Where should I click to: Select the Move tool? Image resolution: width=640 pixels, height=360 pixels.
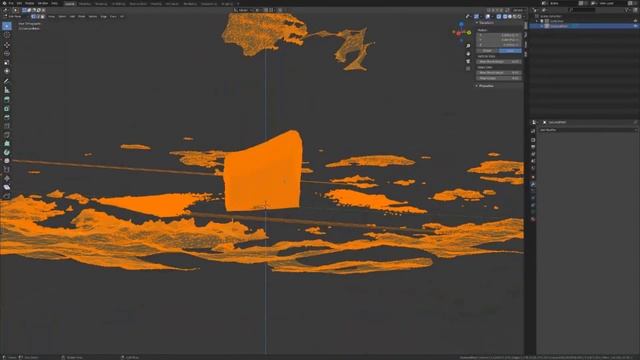pyautogui.click(x=7, y=45)
